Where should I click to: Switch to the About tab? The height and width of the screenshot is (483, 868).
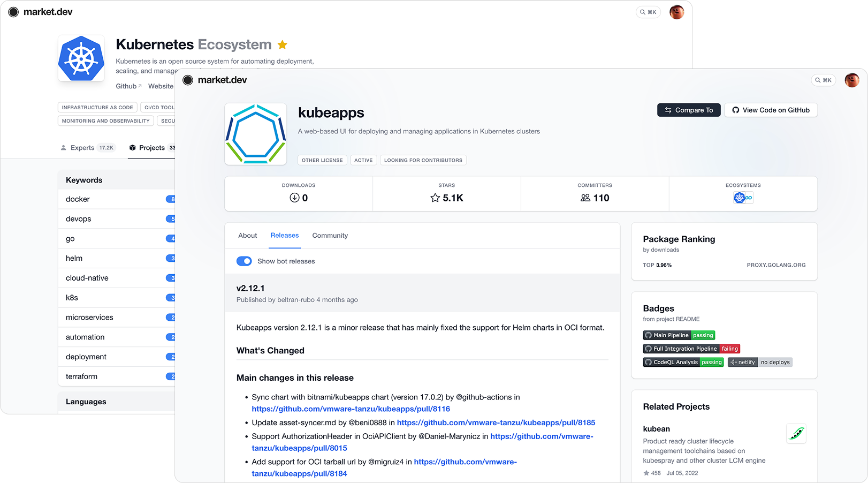tap(248, 236)
